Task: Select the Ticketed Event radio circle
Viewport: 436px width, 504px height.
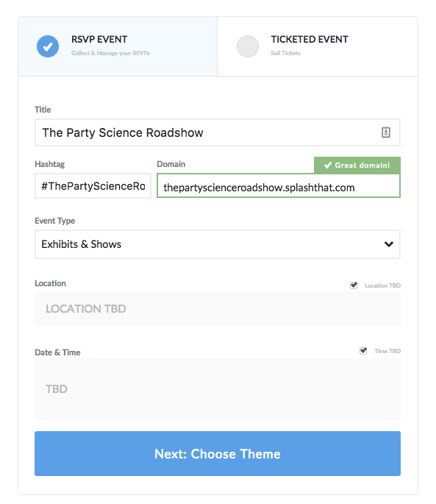Action: coord(248,46)
